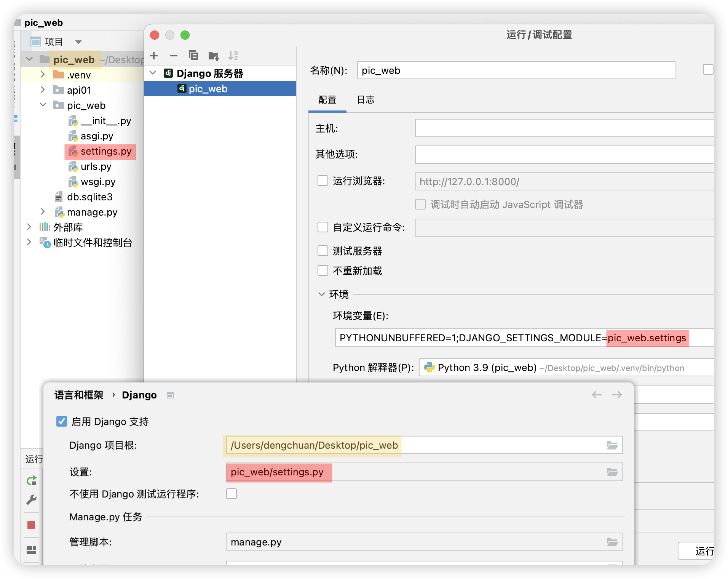The height and width of the screenshot is (579, 728).
Task: Enable the 运行浏览器 checkbox
Action: coord(323,181)
